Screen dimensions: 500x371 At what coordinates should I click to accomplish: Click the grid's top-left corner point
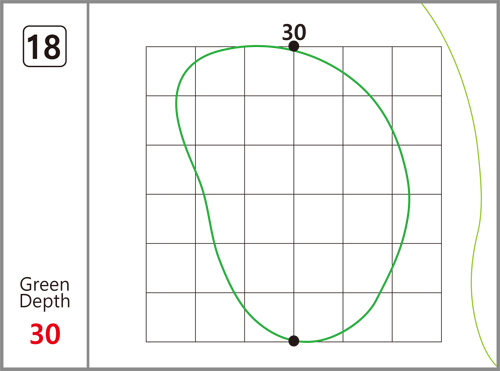[146, 47]
